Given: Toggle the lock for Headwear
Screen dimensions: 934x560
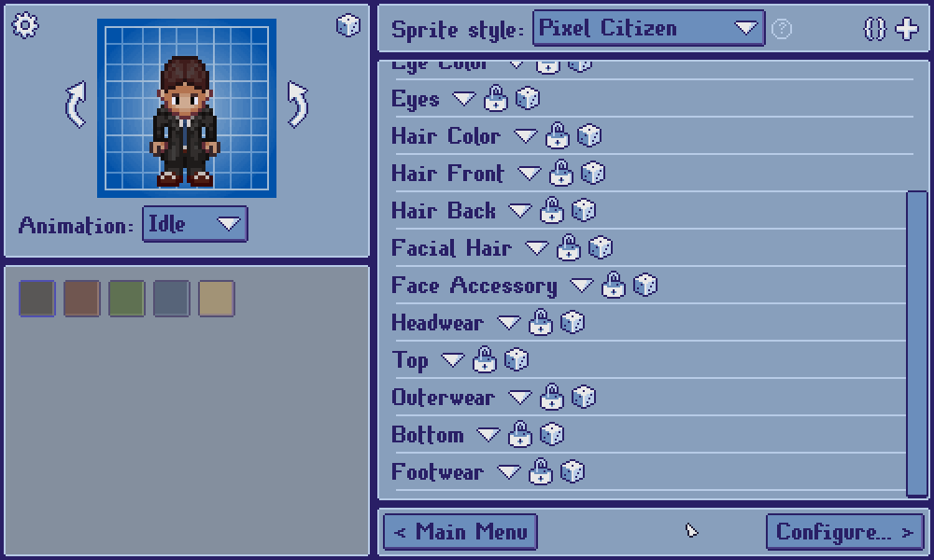Looking at the screenshot, I should click(x=540, y=323).
